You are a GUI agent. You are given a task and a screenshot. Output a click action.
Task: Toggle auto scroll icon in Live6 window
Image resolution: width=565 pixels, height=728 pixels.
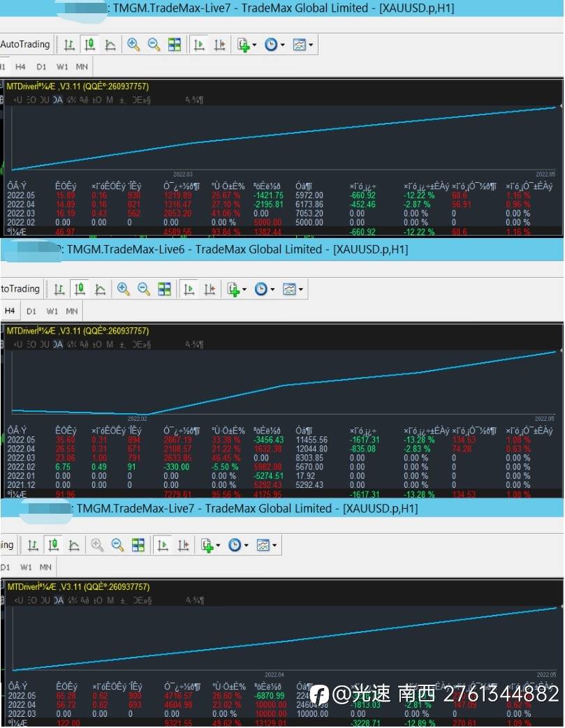pos(189,289)
